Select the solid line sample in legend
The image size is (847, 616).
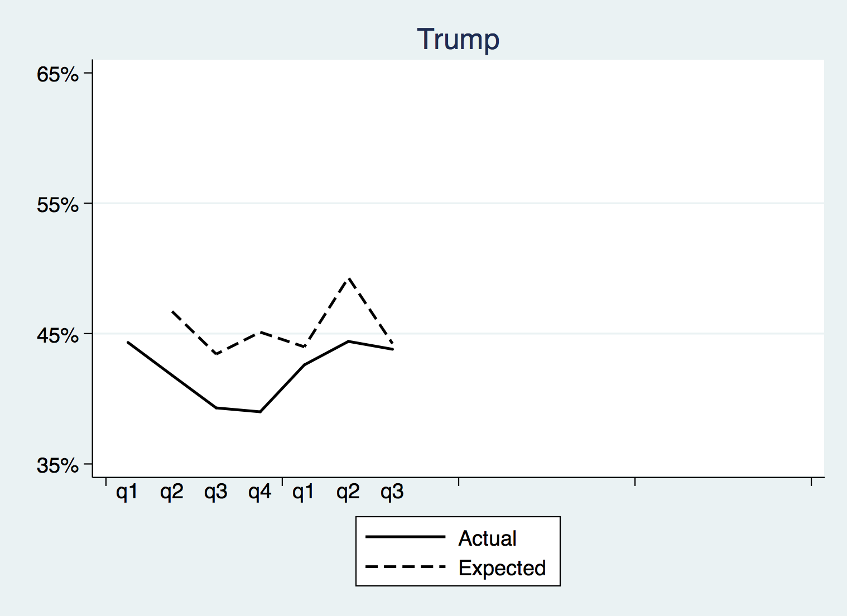pos(405,537)
